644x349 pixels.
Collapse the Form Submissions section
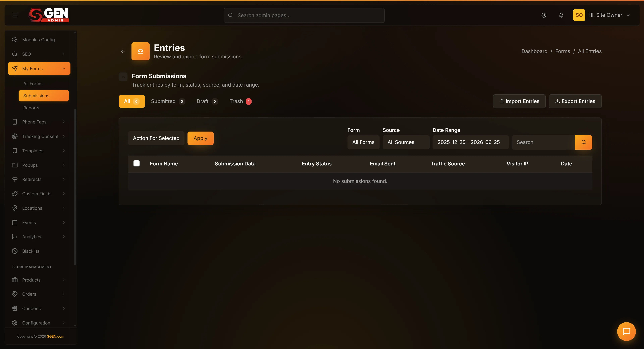click(x=123, y=77)
